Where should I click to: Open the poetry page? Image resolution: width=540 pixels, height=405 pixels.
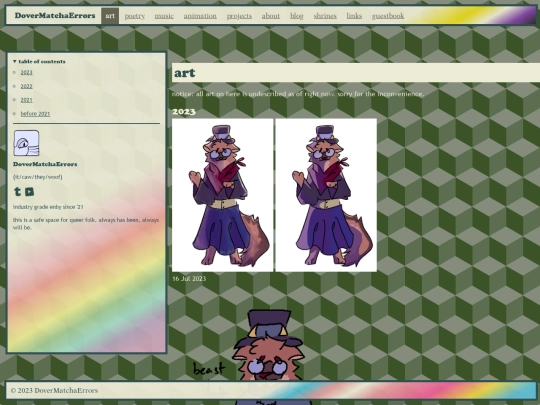[x=135, y=16]
